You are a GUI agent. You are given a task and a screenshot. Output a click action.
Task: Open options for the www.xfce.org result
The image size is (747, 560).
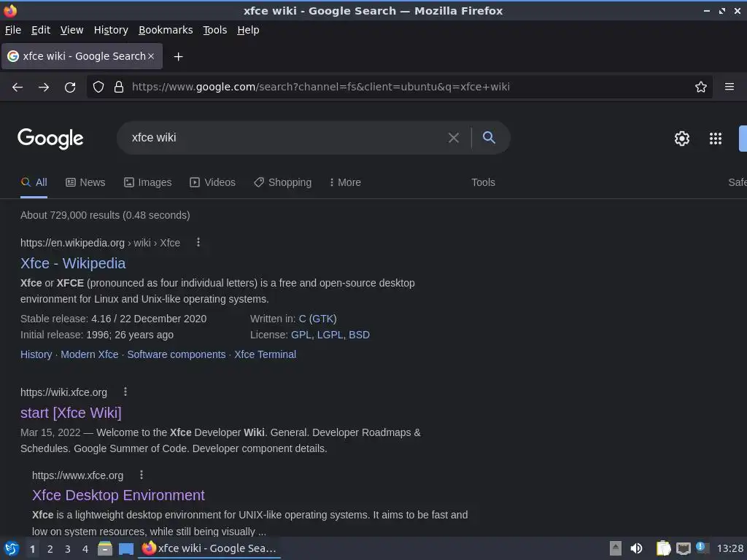click(142, 475)
